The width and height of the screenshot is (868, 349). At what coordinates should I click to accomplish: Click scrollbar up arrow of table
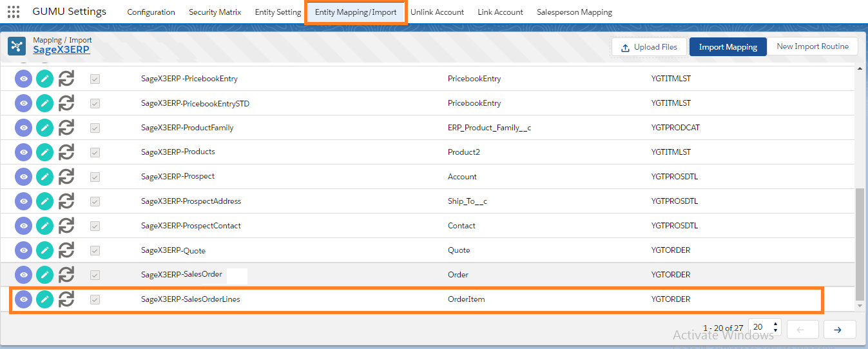[x=860, y=68]
